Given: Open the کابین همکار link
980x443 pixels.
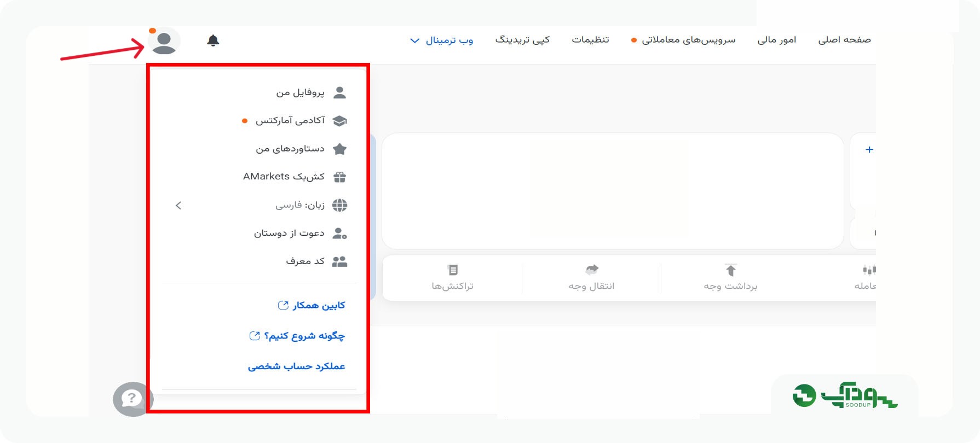Looking at the screenshot, I should (319, 305).
